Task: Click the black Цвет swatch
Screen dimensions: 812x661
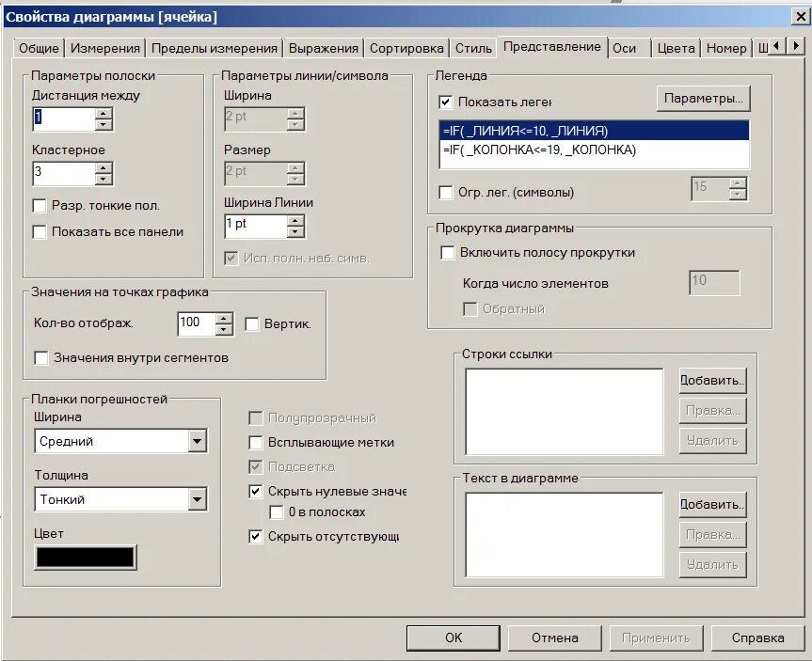Action: pyautogui.click(x=86, y=558)
